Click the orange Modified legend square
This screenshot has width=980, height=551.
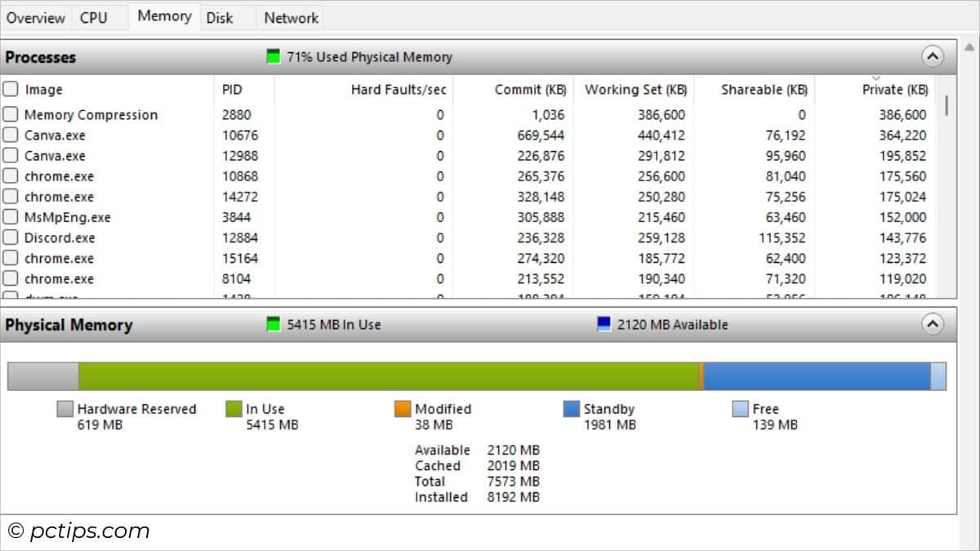click(403, 409)
